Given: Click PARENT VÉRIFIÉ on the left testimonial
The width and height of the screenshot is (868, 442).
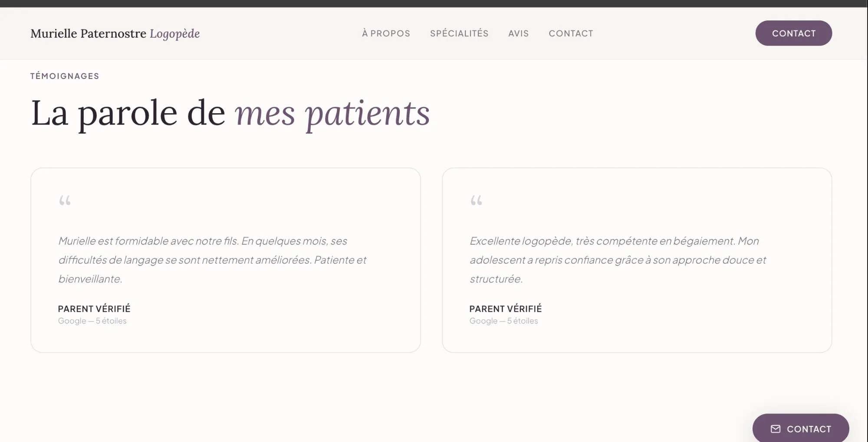Looking at the screenshot, I should (94, 309).
